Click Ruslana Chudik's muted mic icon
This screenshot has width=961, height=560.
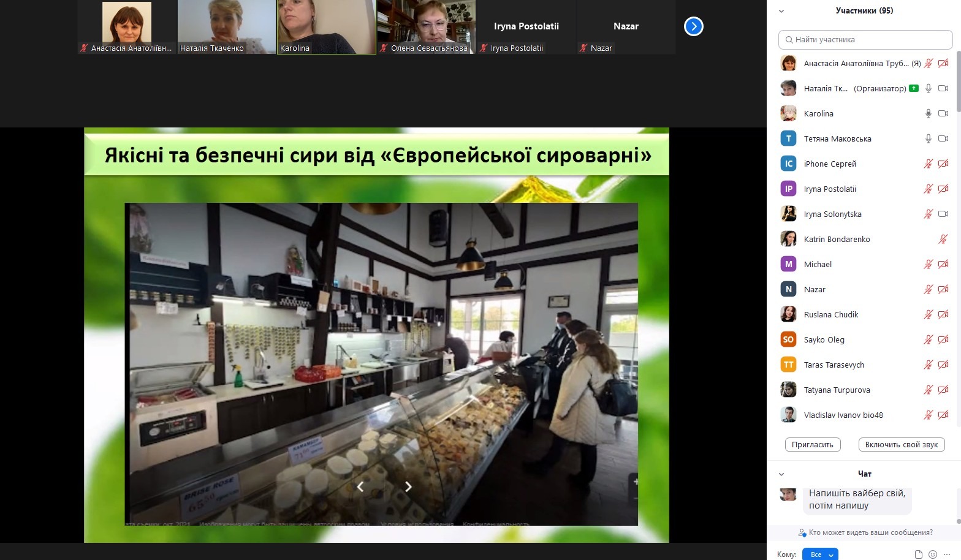(x=929, y=314)
